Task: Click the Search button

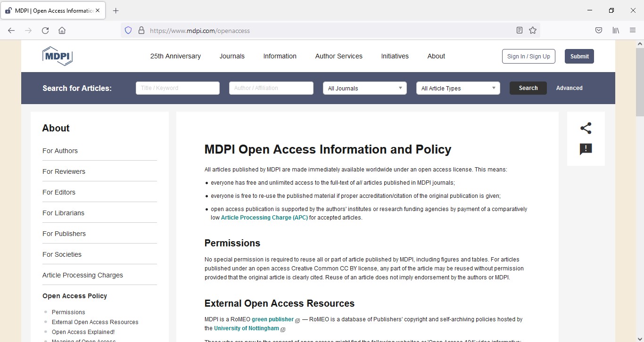Action: pyautogui.click(x=528, y=88)
